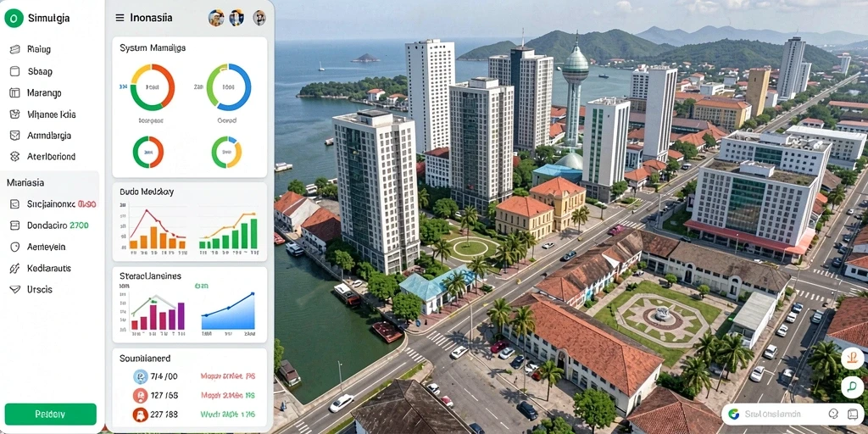Click the blue and green donut chart
This screenshot has width=868, height=434.
click(x=229, y=87)
